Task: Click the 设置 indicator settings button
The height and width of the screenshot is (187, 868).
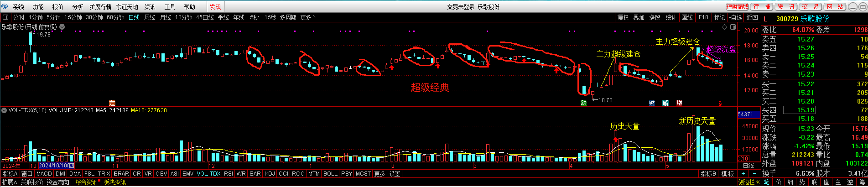Action: pyautogui.click(x=395, y=174)
